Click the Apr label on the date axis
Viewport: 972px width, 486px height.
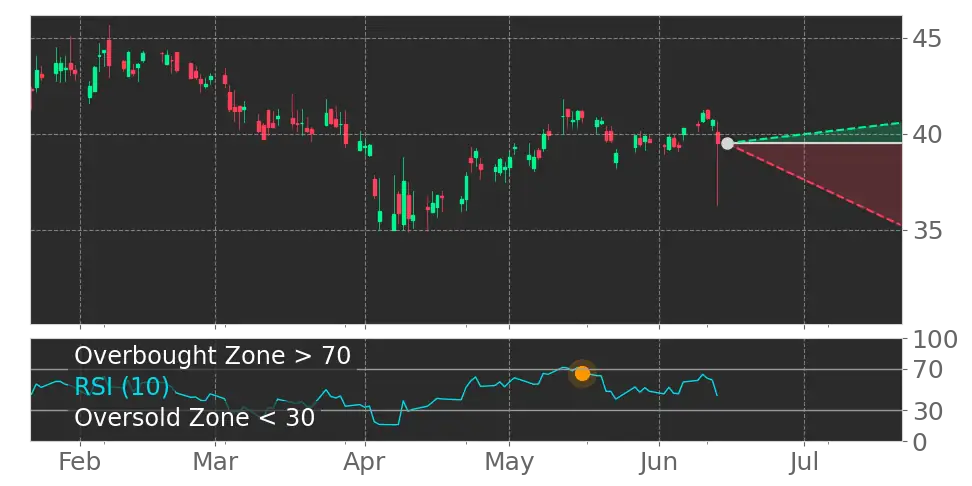[365, 462]
